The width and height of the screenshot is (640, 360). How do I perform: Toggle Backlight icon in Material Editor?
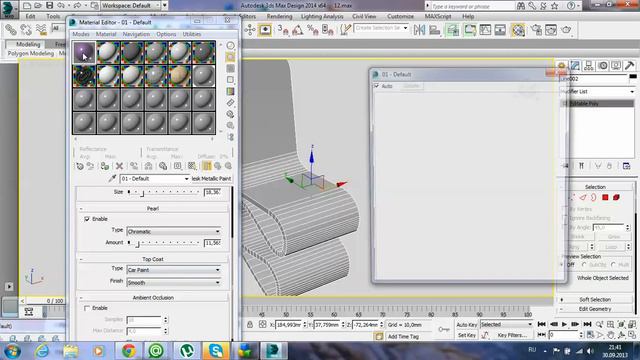[231, 57]
